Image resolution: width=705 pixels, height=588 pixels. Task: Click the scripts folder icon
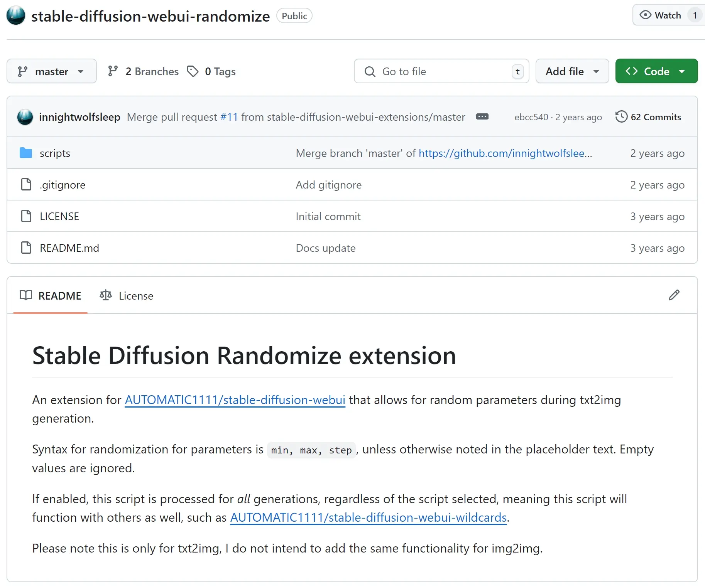point(26,153)
